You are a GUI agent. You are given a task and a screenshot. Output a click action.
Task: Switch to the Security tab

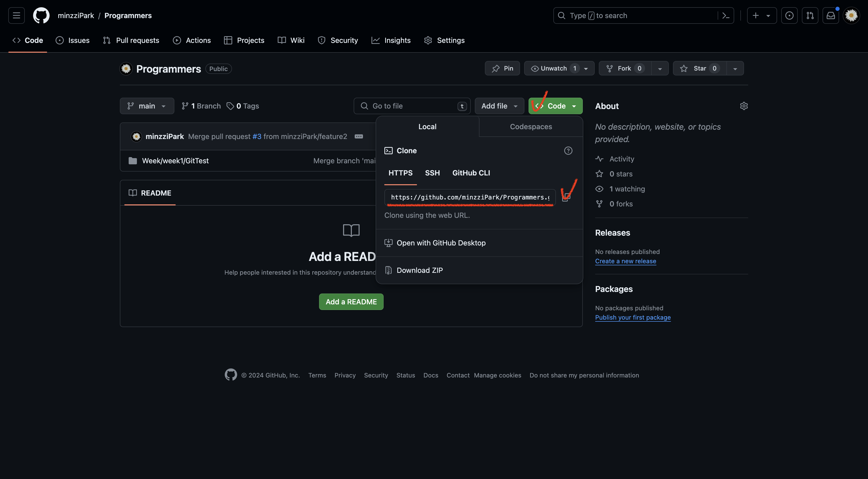(338, 41)
